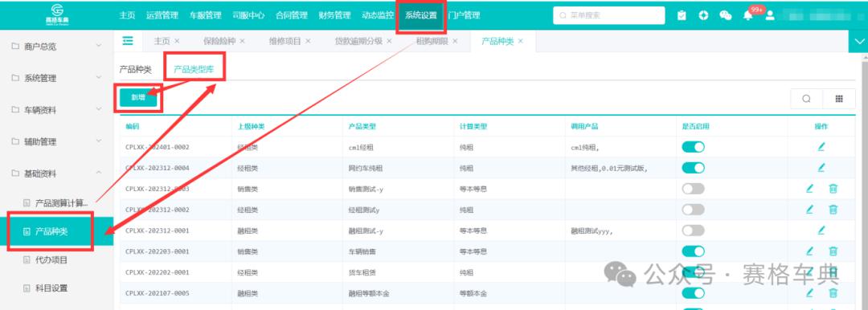Sort by the 编码 column header
Screen dimensions: 868x310
coord(133,126)
